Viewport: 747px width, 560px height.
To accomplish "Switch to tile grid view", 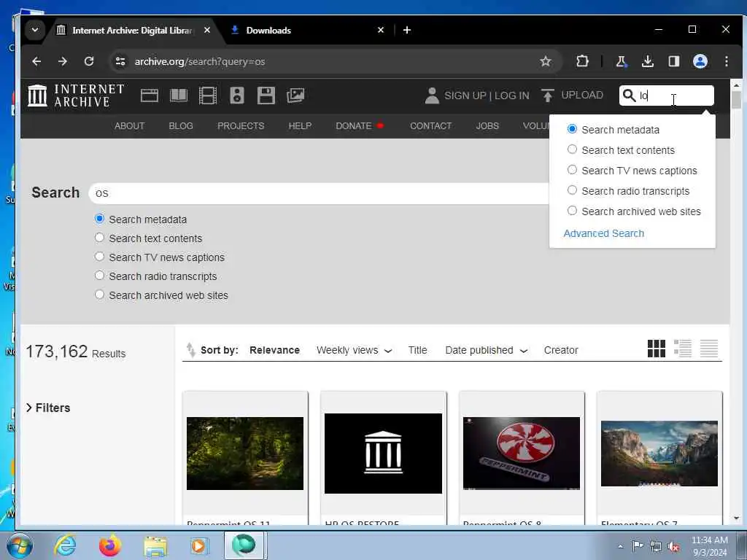I will (656, 349).
